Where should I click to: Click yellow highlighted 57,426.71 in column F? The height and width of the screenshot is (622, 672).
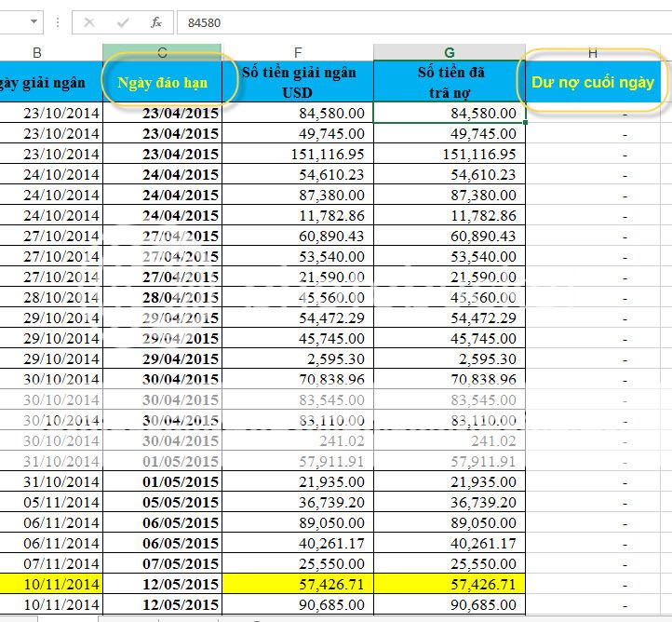[x=298, y=584]
